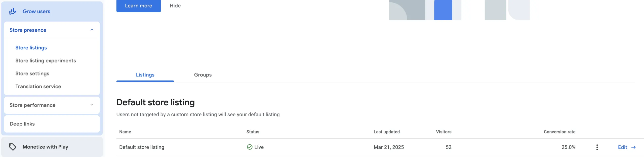Image resolution: width=644 pixels, height=157 pixels.
Task: Open the Deep links section
Action: (x=22, y=123)
